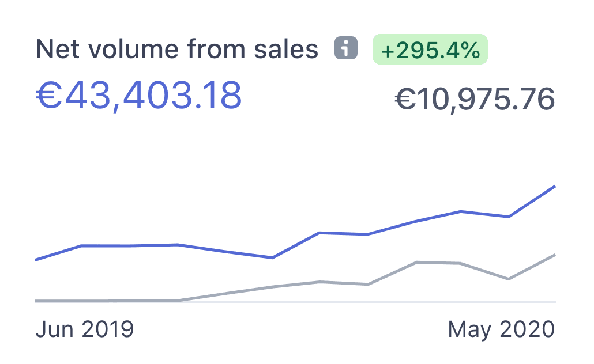Select the €10,975.76 previous period amount
The width and height of the screenshot is (594, 364).
(x=475, y=99)
